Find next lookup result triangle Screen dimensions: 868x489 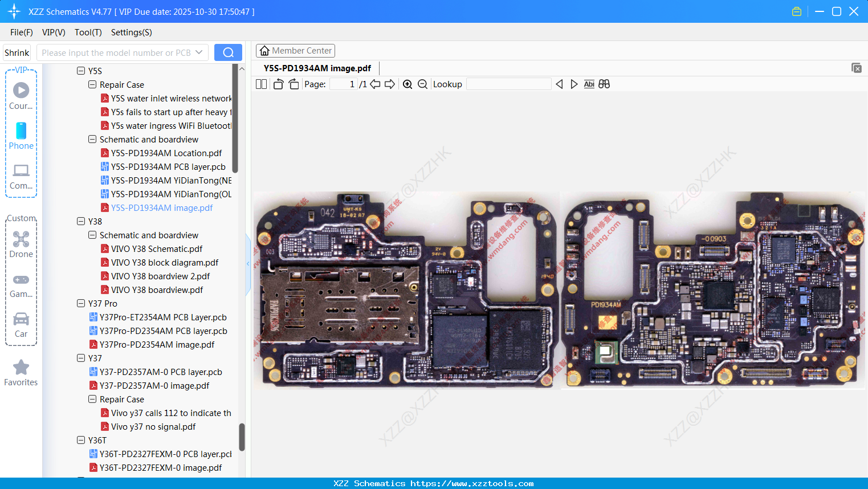click(x=574, y=84)
